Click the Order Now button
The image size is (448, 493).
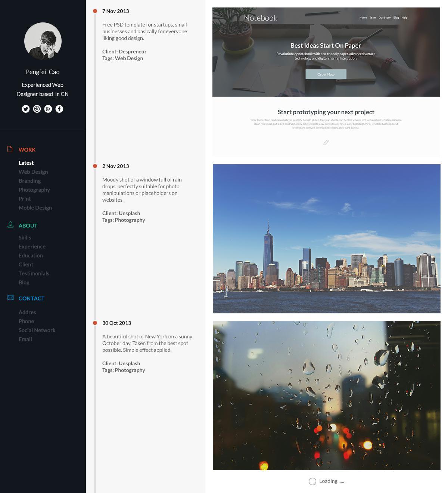click(326, 74)
